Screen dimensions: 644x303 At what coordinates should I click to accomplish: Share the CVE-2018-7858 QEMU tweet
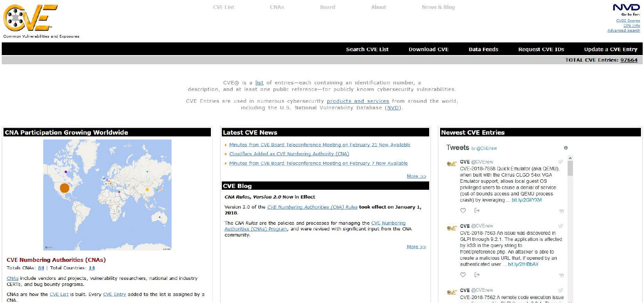[x=477, y=210]
